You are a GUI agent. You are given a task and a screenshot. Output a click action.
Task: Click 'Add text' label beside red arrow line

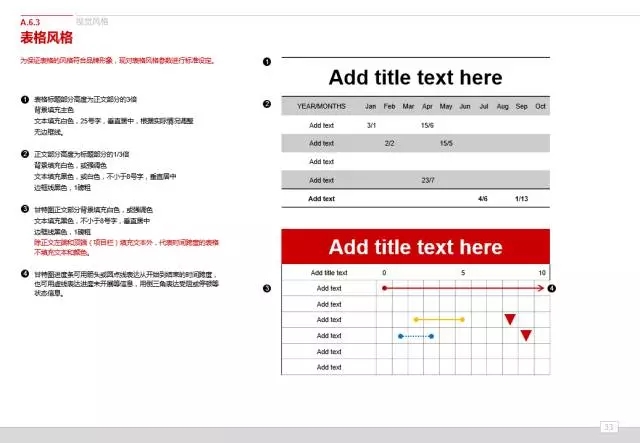click(329, 288)
